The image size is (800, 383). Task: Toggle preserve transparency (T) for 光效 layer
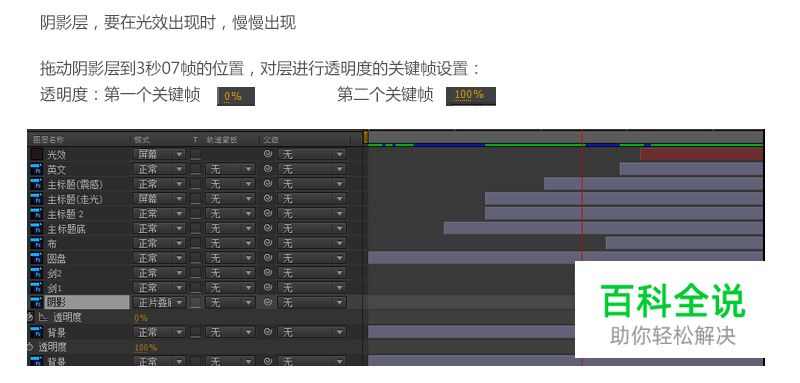coord(196,155)
